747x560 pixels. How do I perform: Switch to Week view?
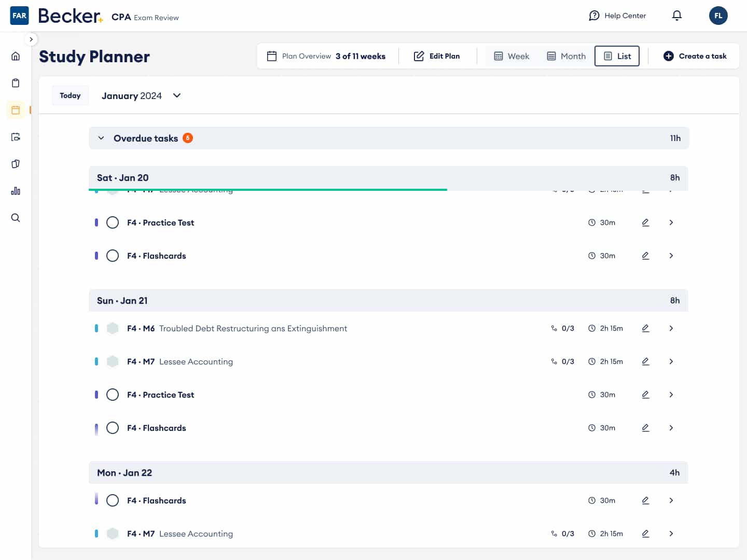(511, 56)
